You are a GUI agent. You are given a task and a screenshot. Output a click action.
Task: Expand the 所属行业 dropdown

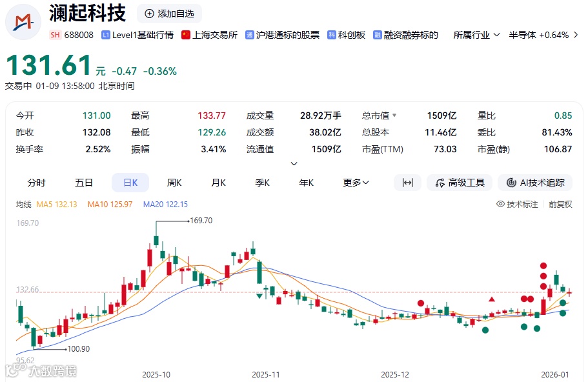point(476,35)
